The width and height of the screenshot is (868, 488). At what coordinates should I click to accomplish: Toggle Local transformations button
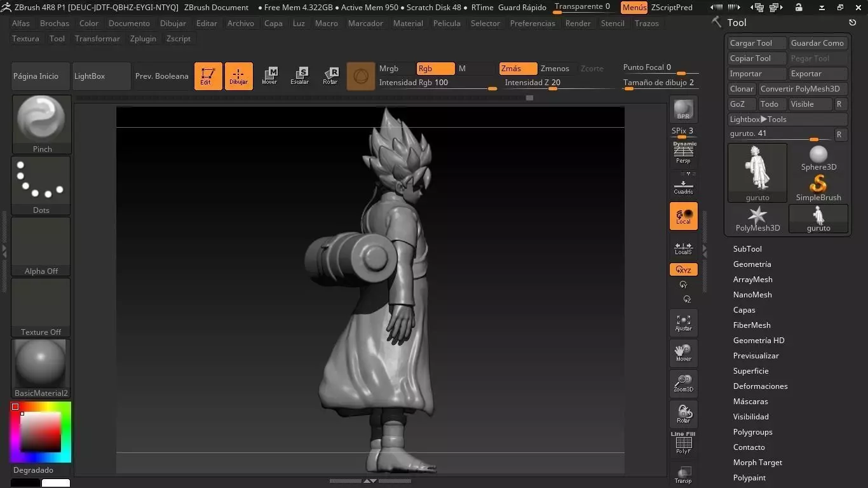(x=684, y=216)
